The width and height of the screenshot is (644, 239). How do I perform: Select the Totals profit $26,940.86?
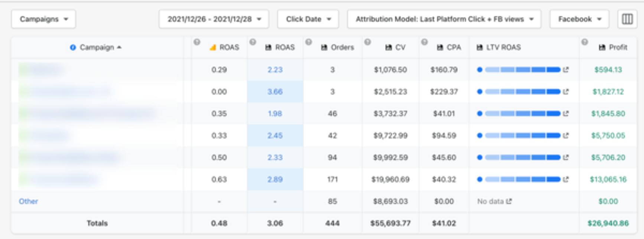[608, 223]
